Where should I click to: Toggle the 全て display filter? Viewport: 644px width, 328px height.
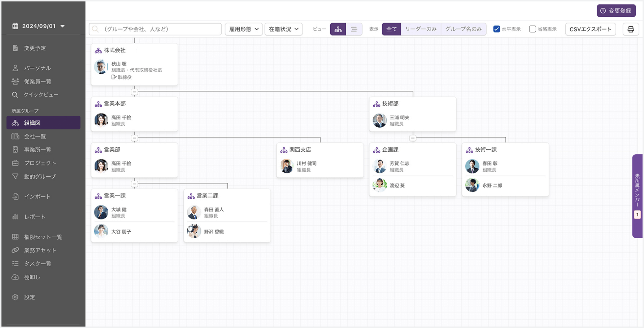(x=391, y=29)
